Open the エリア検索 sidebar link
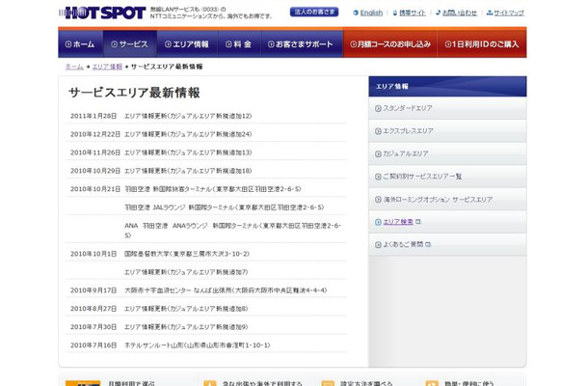 coord(398,222)
